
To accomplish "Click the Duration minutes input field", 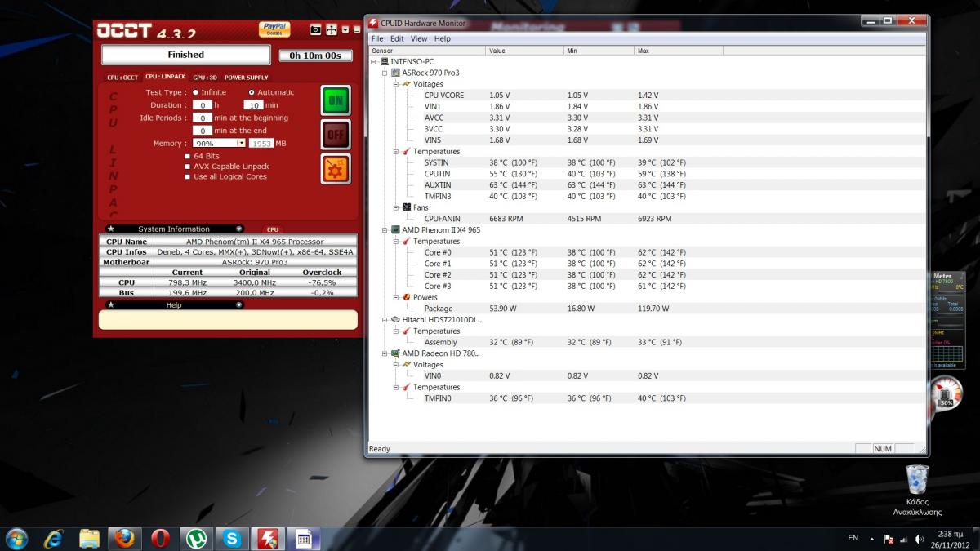I will click(253, 105).
